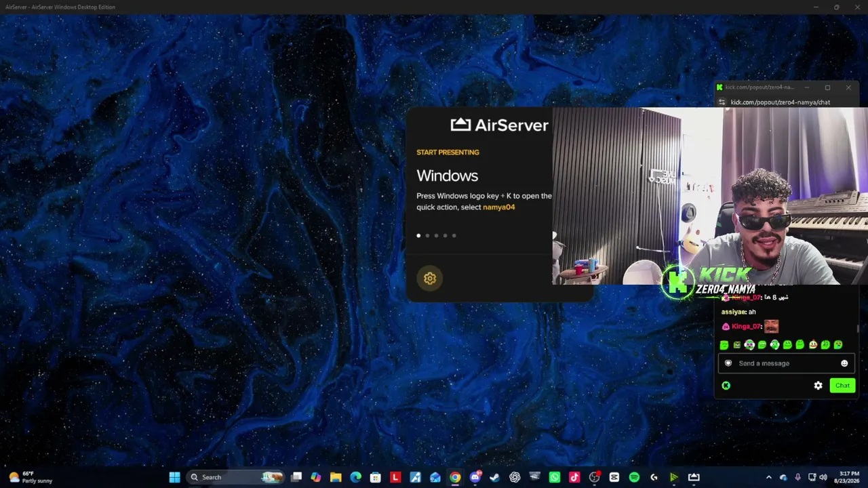Show hidden system tray icons
Screen dimensions: 868x488
[768, 477]
